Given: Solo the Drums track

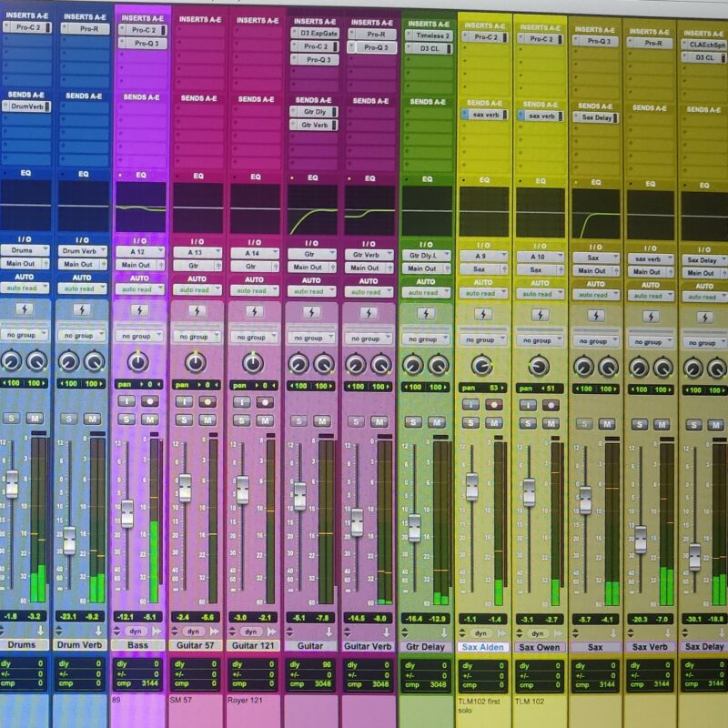Looking at the screenshot, I should pos(12,419).
